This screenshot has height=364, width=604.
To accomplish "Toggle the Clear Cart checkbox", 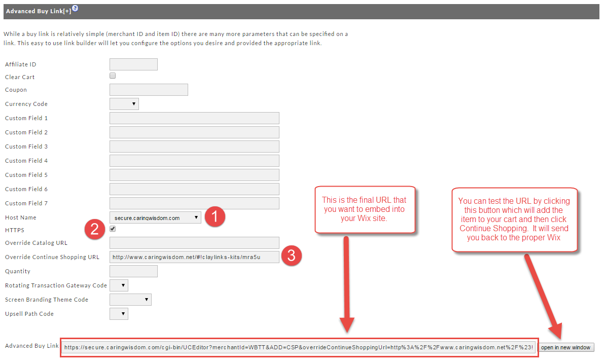I will tap(113, 76).
